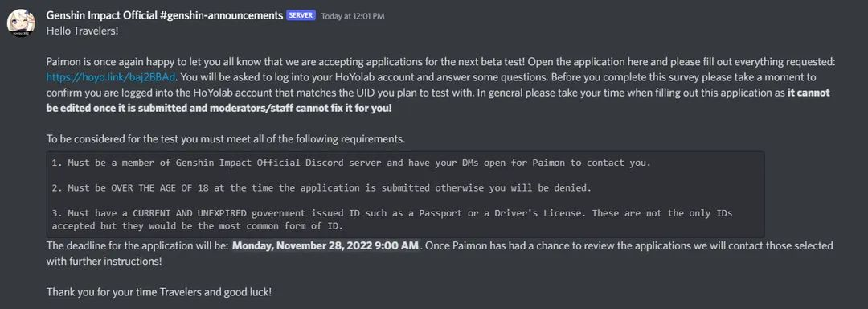The width and height of the screenshot is (868, 309).
Task: Open the hoyo.link/baj2BBAd application link
Action: (111, 77)
